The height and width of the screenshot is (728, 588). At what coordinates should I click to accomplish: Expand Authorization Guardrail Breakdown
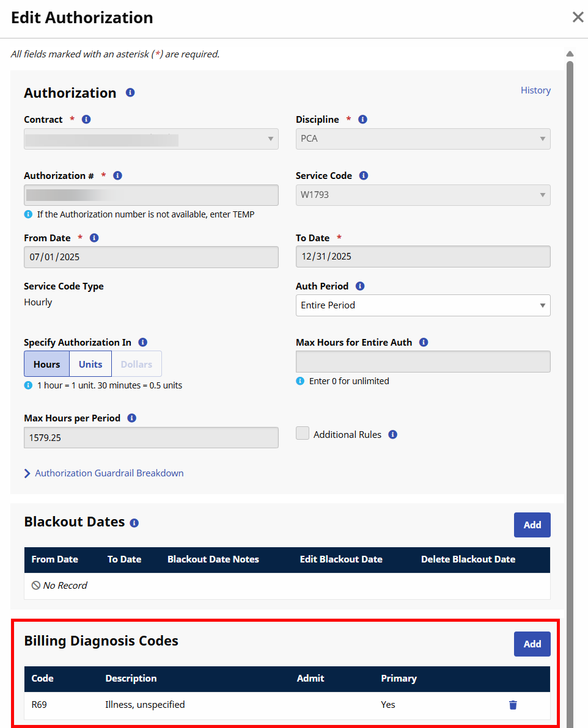click(103, 473)
